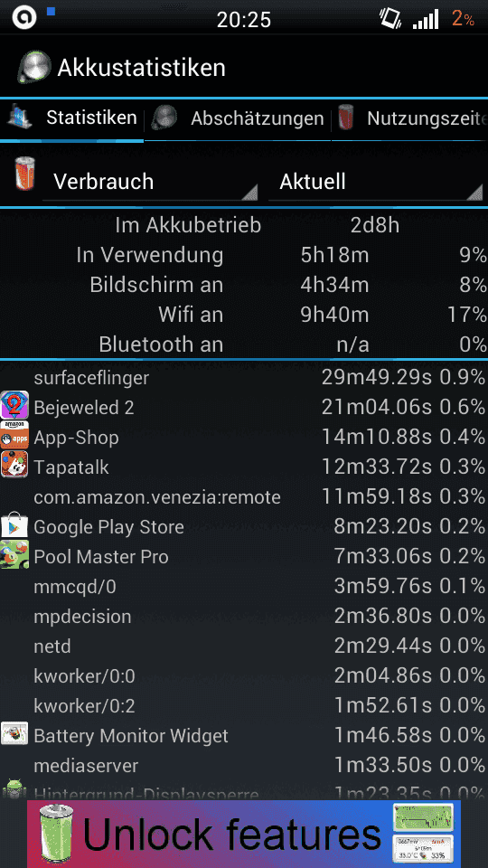Open the Bejeweled 2 game icon entry
488x868 pixels.
(x=14, y=407)
